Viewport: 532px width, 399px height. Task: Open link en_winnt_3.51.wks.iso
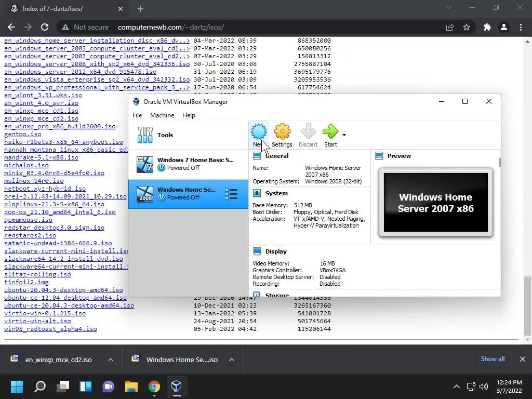coord(43,96)
